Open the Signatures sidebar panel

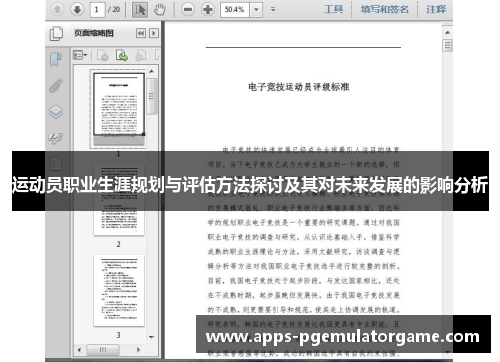[x=56, y=138]
